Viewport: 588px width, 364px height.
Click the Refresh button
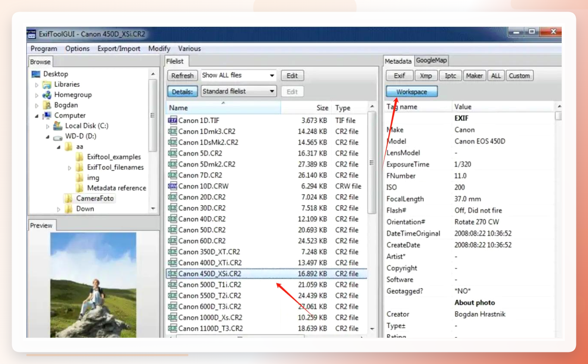pyautogui.click(x=182, y=76)
